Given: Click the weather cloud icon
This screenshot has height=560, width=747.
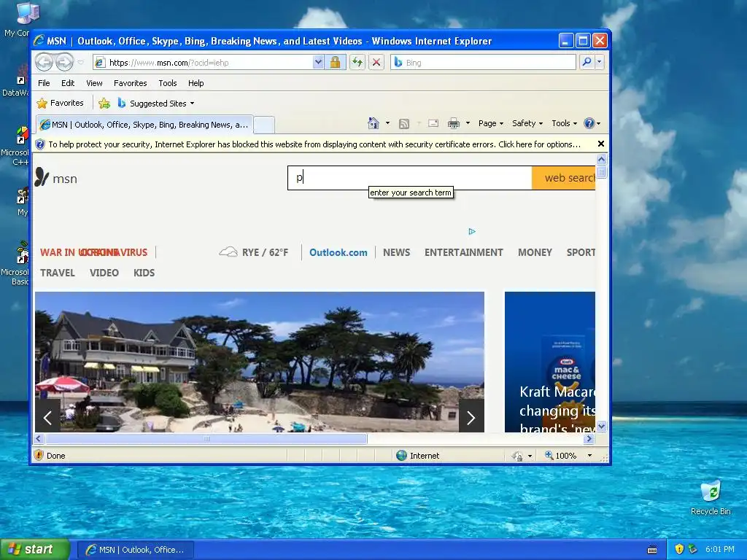Looking at the screenshot, I should click(228, 252).
